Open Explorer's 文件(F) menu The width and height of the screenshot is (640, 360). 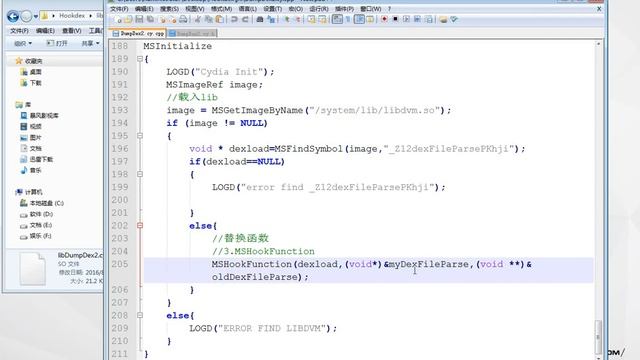(x=19, y=31)
